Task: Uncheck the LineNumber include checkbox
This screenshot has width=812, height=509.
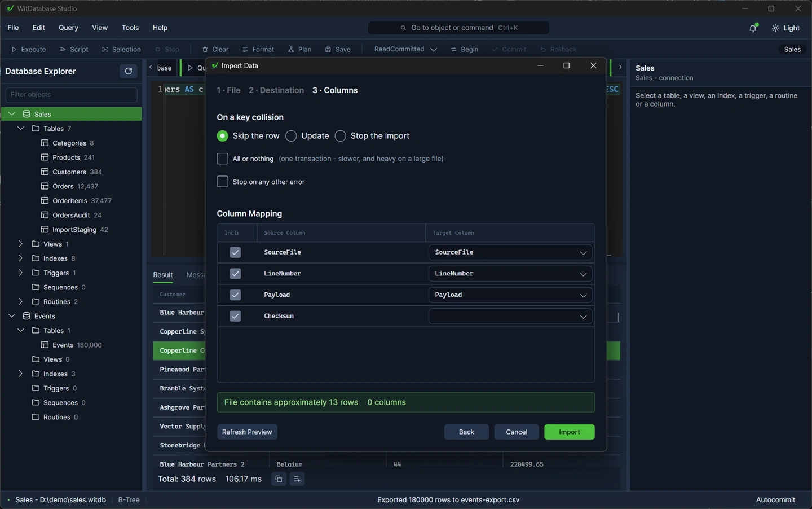Action: pyautogui.click(x=235, y=274)
